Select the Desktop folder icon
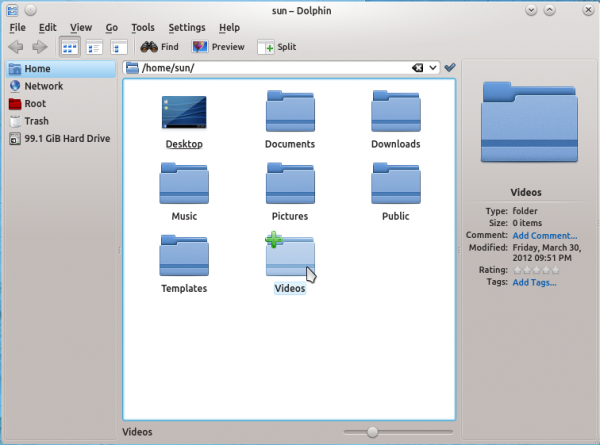This screenshot has width=600, height=445. pos(184,112)
